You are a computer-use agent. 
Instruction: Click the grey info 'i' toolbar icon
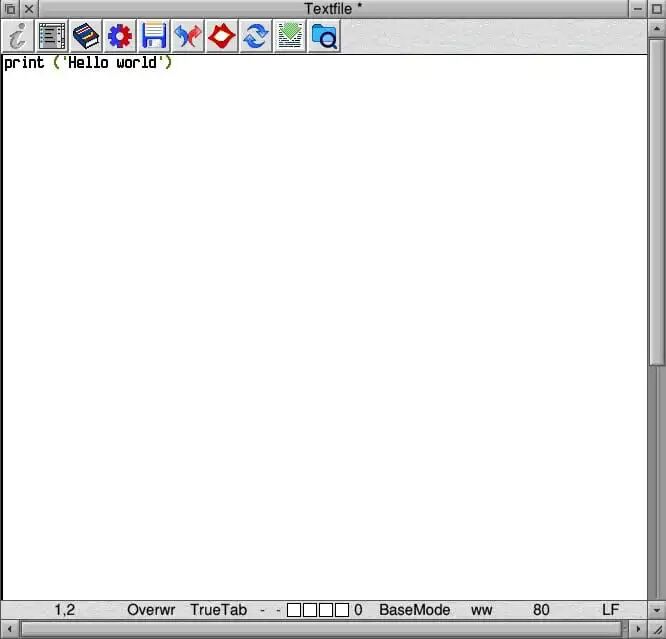(17, 36)
